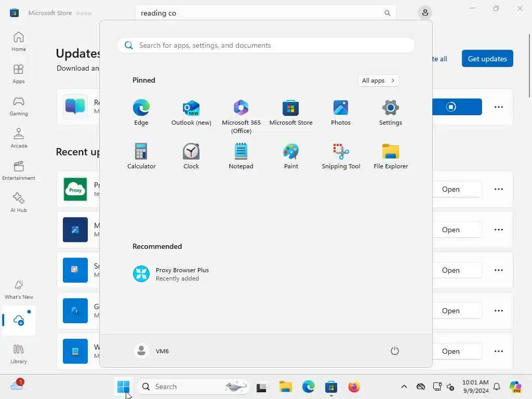Open notifications bell in system tray
This screenshot has height=399, width=532.
click(x=497, y=387)
